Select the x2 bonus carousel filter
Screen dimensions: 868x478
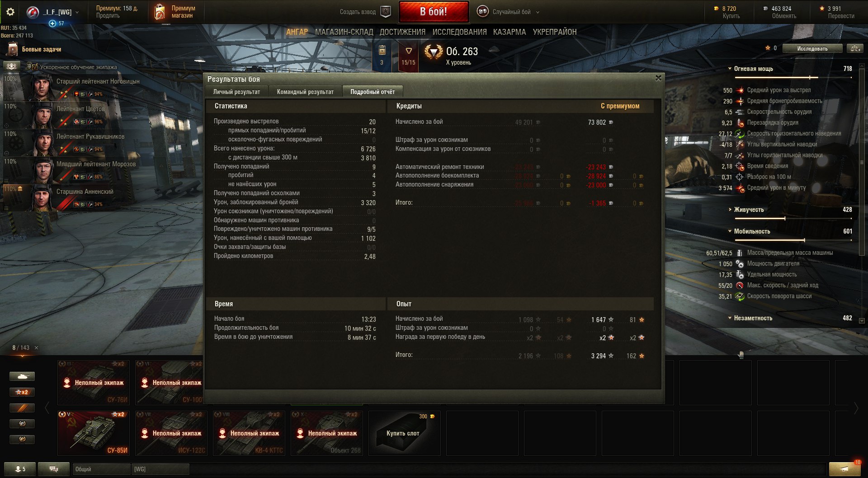coord(22,392)
